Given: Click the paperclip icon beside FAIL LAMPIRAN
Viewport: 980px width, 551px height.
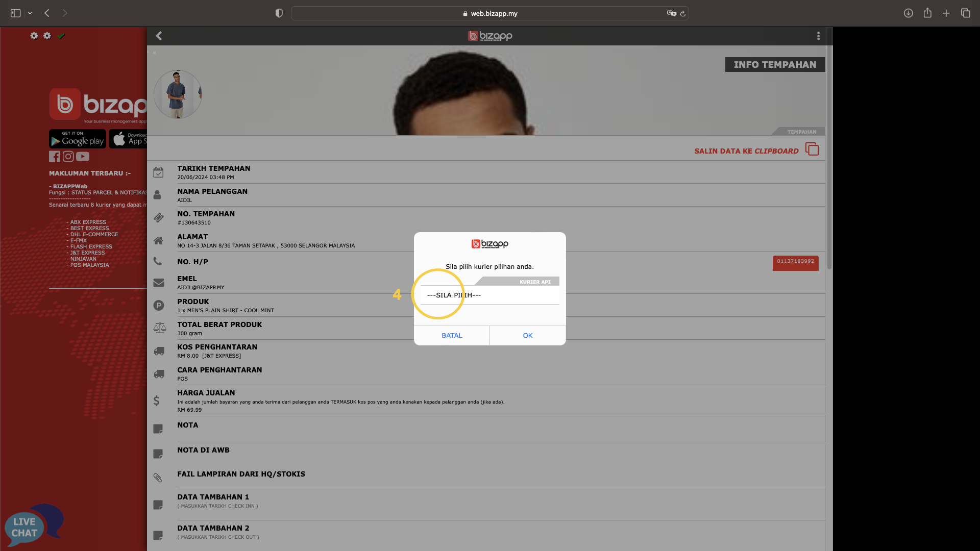Looking at the screenshot, I should point(158,478).
